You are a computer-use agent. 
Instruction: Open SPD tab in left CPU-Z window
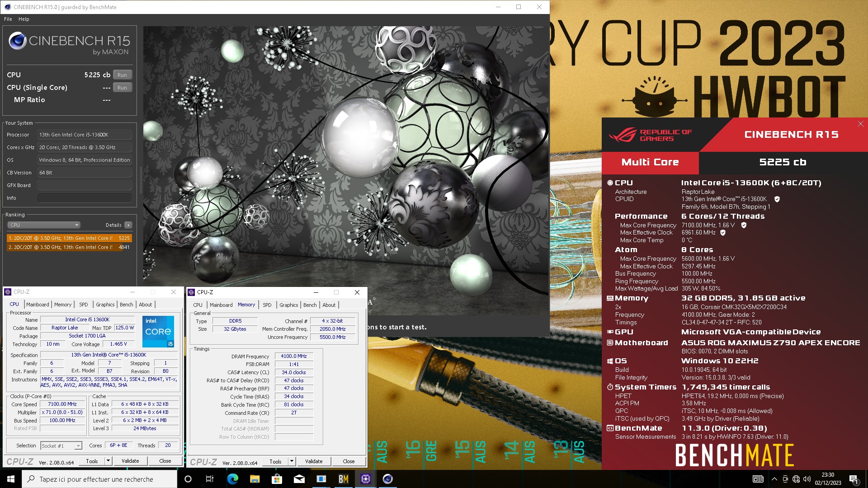pos(84,305)
